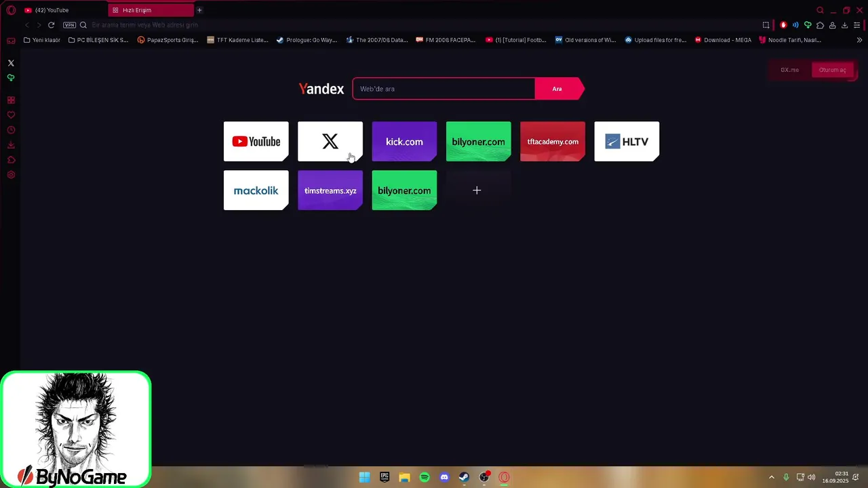Open the Easy Setup sliders icon
The width and height of the screenshot is (868, 488).
(x=858, y=25)
